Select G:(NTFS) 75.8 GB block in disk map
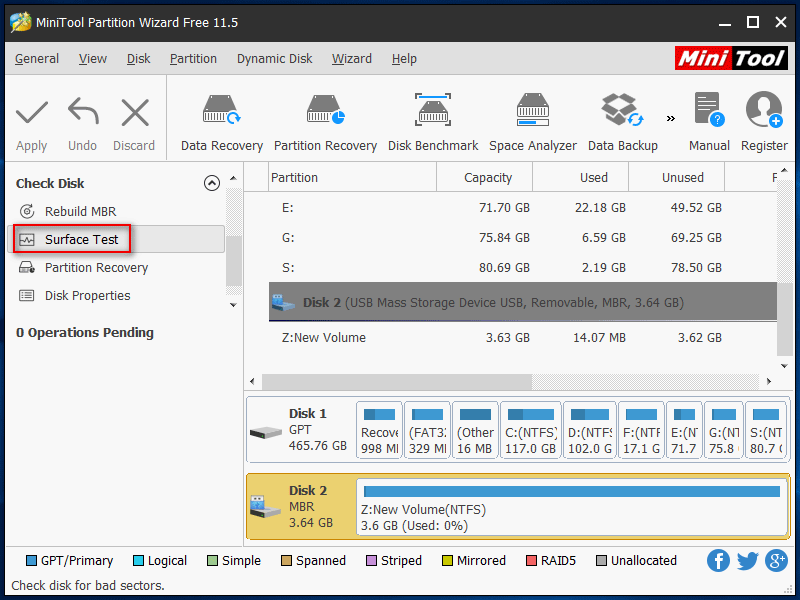 pos(723,431)
